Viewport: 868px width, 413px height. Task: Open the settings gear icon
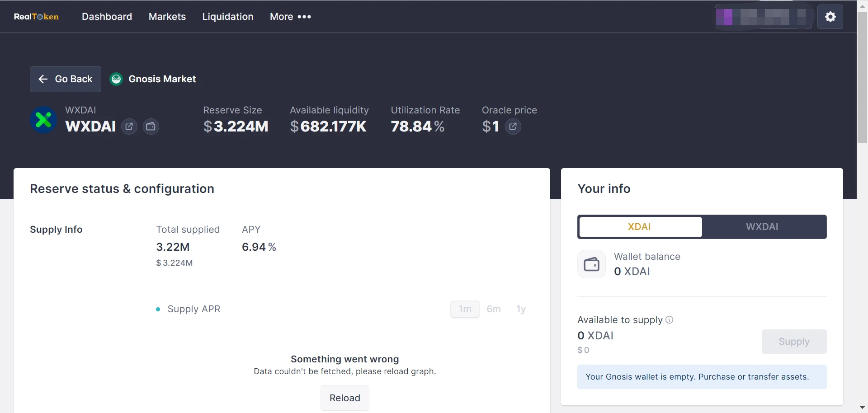(830, 17)
